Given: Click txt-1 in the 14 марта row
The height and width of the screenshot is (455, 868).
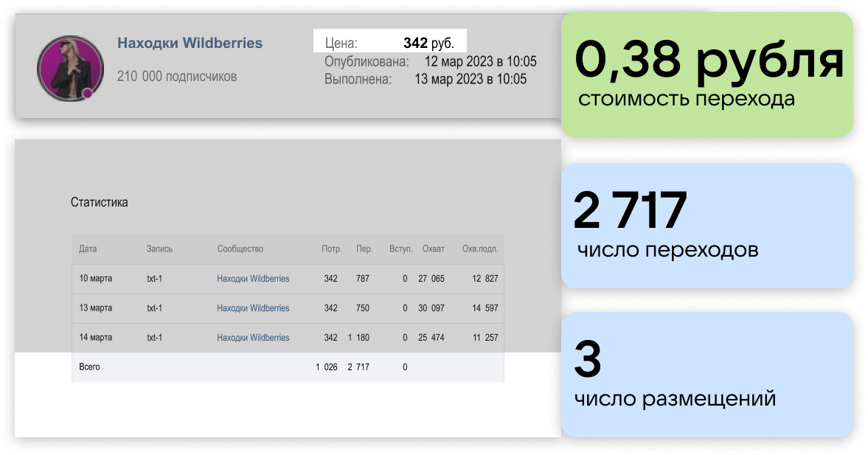Looking at the screenshot, I should [x=154, y=338].
